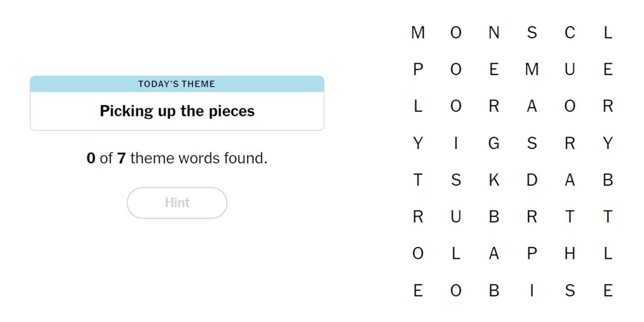Pick the letter I between Y and G
644x322 pixels.
(x=456, y=143)
